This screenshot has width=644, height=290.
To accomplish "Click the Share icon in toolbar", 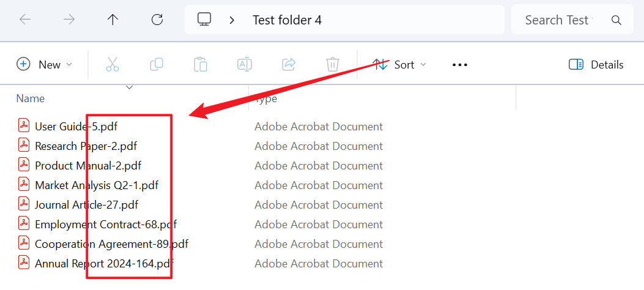I will [x=289, y=64].
